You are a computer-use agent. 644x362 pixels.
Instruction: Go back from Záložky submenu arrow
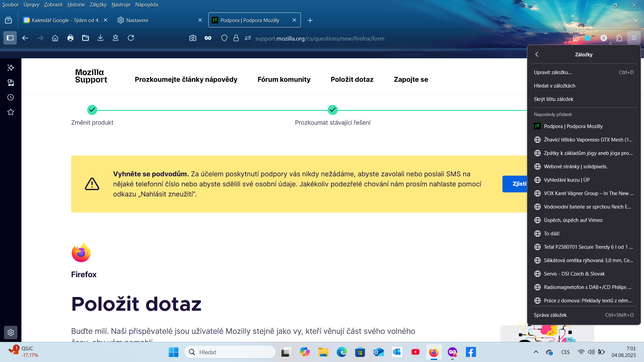coord(537,54)
